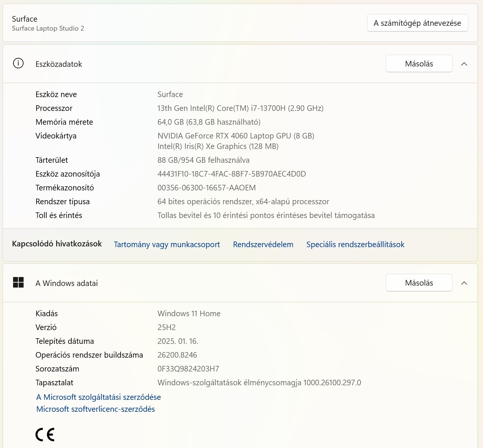Click the A Windows adatai header
Screen dimensions: 483x448
66,283
